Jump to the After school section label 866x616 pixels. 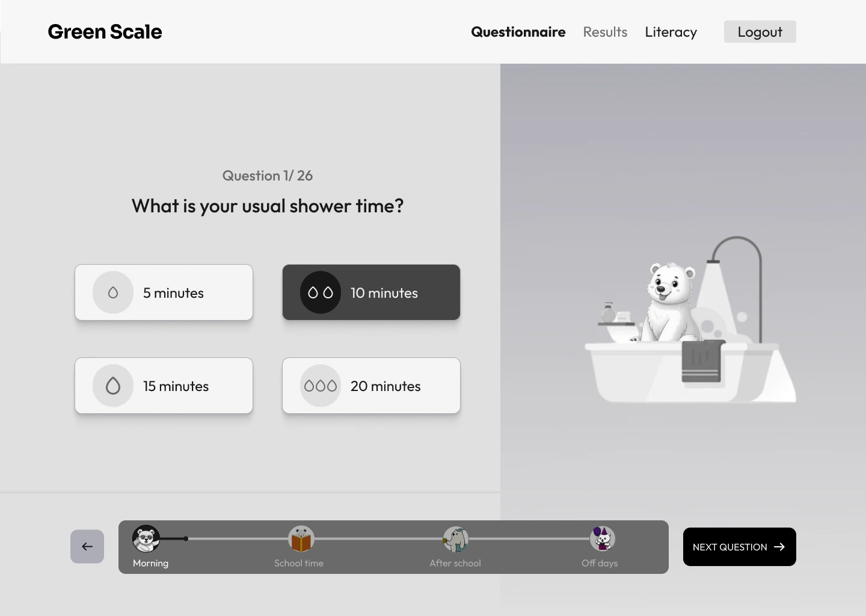point(455,563)
